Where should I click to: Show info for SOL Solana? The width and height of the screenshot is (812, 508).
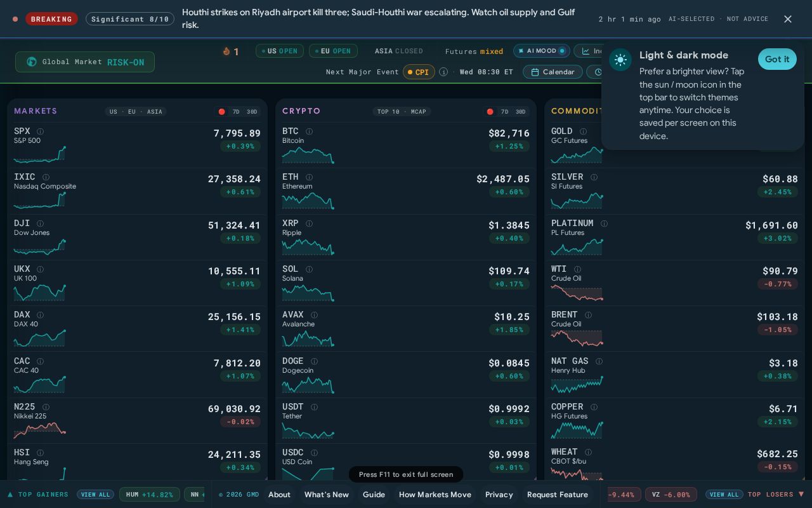click(x=309, y=269)
